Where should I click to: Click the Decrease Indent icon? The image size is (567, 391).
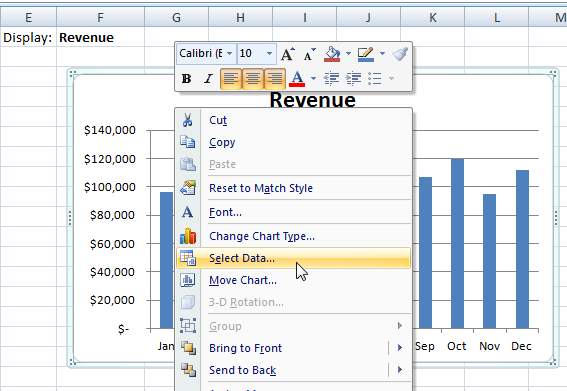(x=331, y=78)
